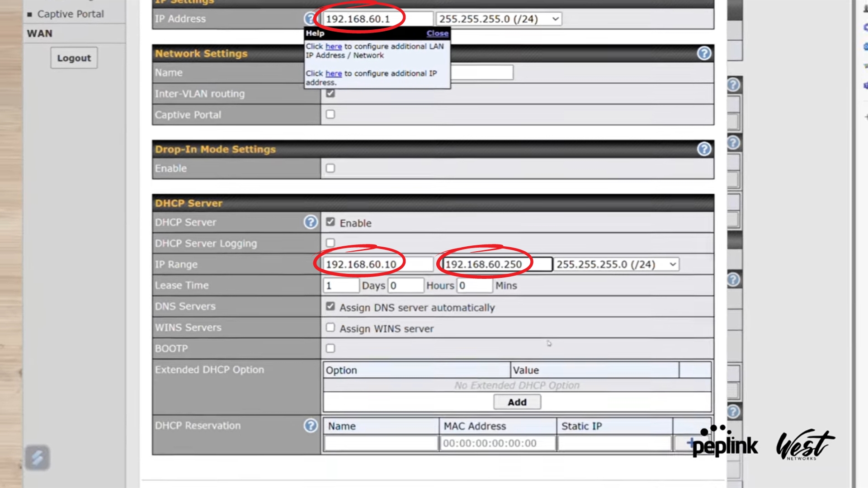Close the Help popup
Screen dimensions: 868x488
437,33
